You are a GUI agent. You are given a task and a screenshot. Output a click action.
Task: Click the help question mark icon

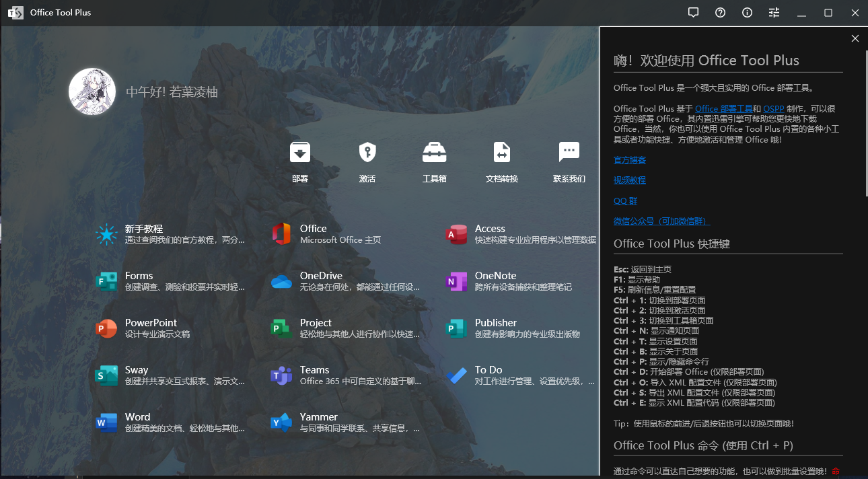coord(720,13)
